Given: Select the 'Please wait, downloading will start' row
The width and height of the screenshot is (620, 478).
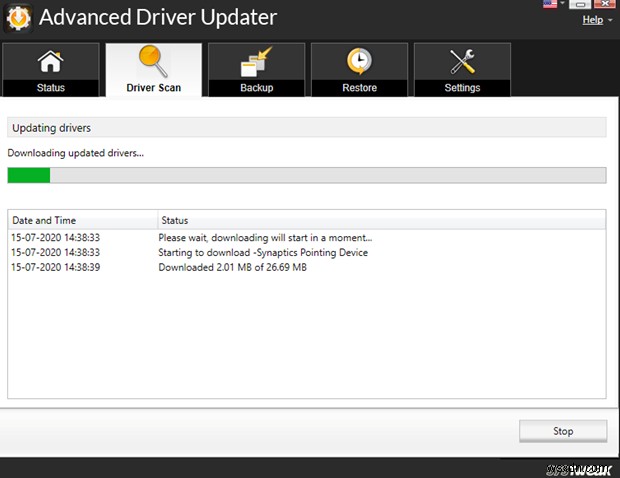Looking at the screenshot, I should pos(307,238).
